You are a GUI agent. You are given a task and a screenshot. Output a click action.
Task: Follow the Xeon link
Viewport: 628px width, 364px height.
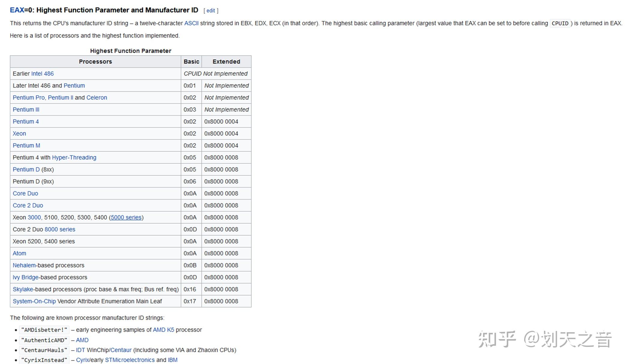tap(19, 134)
